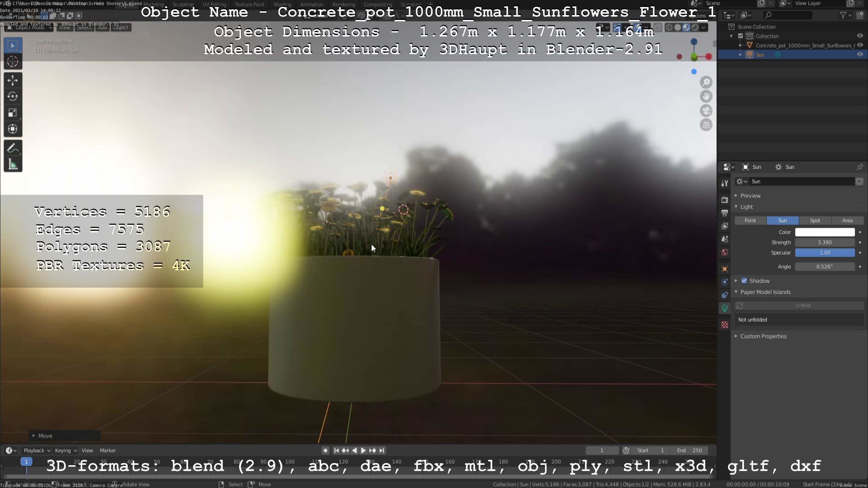Switch to the Sculpting workspace tab
This screenshot has height=488, width=868.
tap(183, 5)
